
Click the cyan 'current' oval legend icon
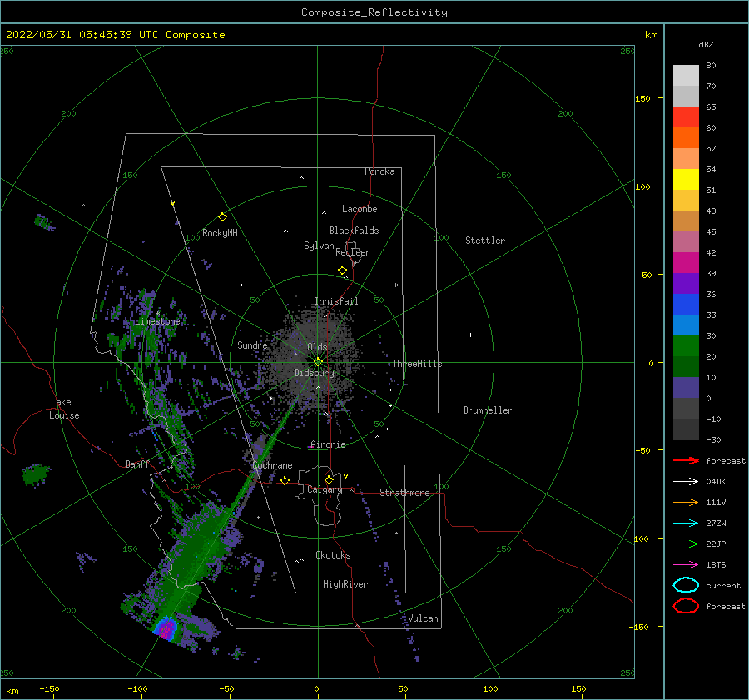(686, 585)
